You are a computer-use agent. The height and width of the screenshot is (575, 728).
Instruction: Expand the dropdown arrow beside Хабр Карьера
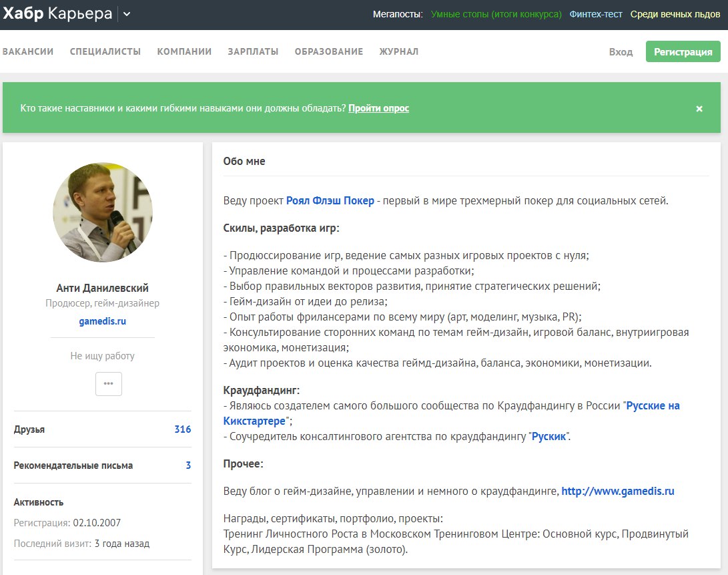pos(127,15)
